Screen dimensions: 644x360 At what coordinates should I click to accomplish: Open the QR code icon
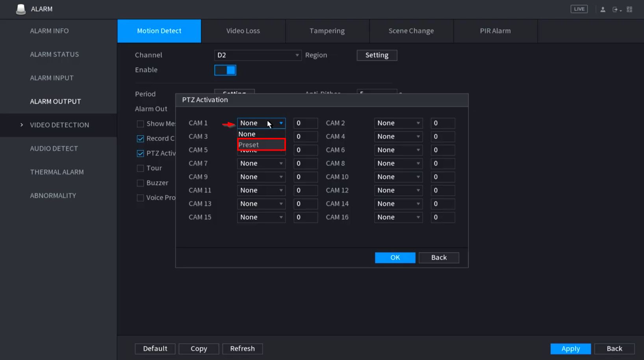pyautogui.click(x=629, y=9)
